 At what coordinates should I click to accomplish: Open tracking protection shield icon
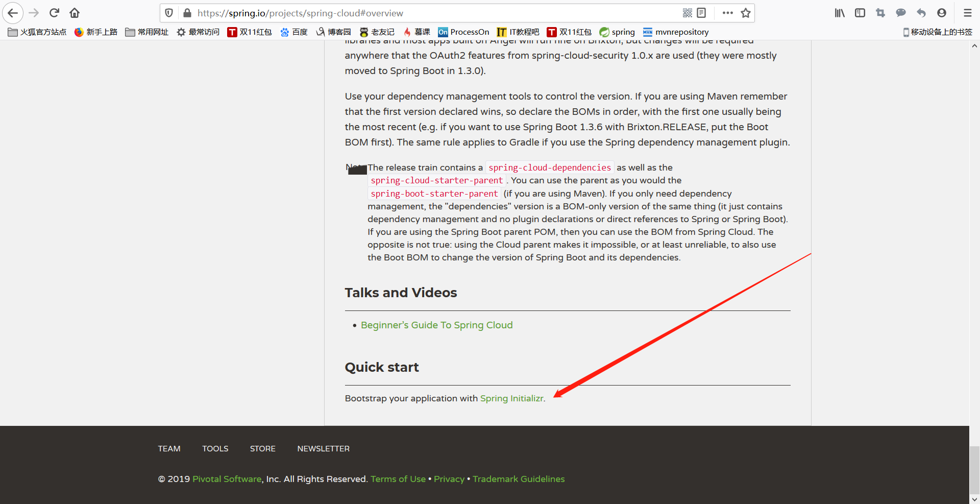tap(169, 13)
